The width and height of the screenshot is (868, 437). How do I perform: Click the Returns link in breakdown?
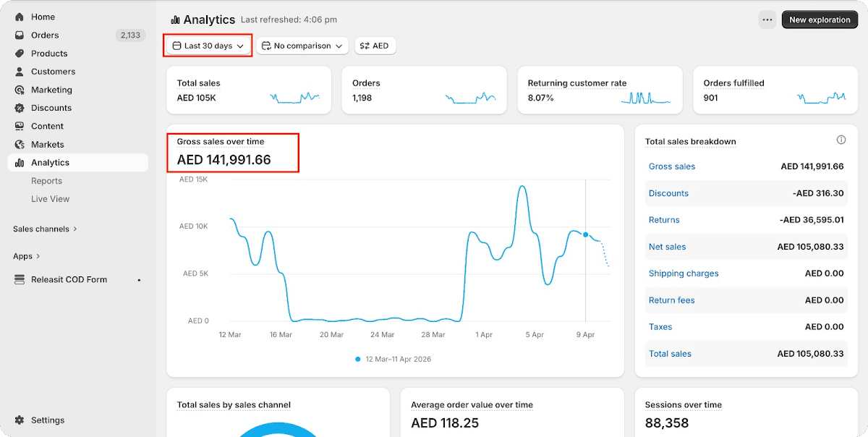tap(664, 220)
